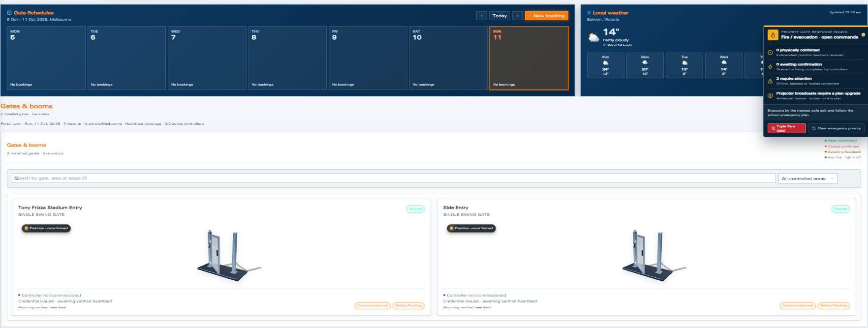The width and height of the screenshot is (868, 328).
Task: Go to the previous week in Gate Schedules
Action: point(482,16)
